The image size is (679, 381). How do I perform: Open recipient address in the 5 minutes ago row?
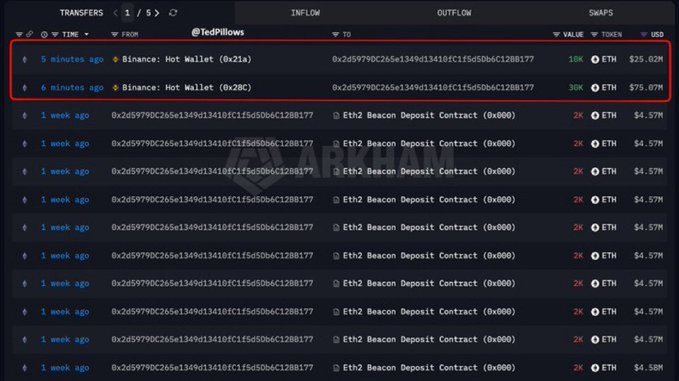point(433,59)
